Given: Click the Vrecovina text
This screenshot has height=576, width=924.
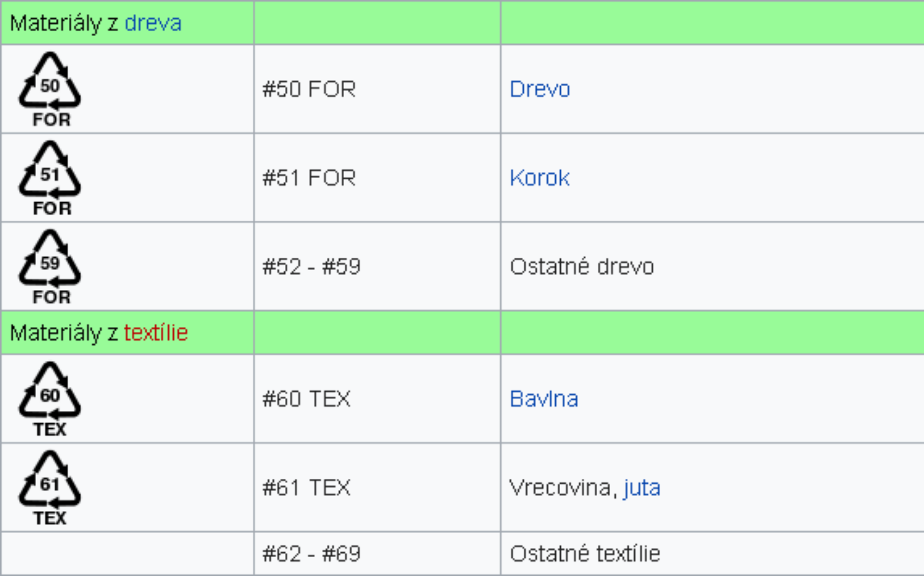Looking at the screenshot, I should (x=560, y=487).
